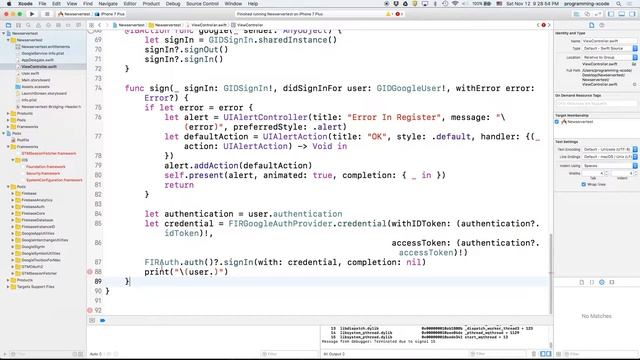Click the blue breakpoints activation icon in debug bar
The width and height of the screenshot is (640, 360).
[102, 320]
